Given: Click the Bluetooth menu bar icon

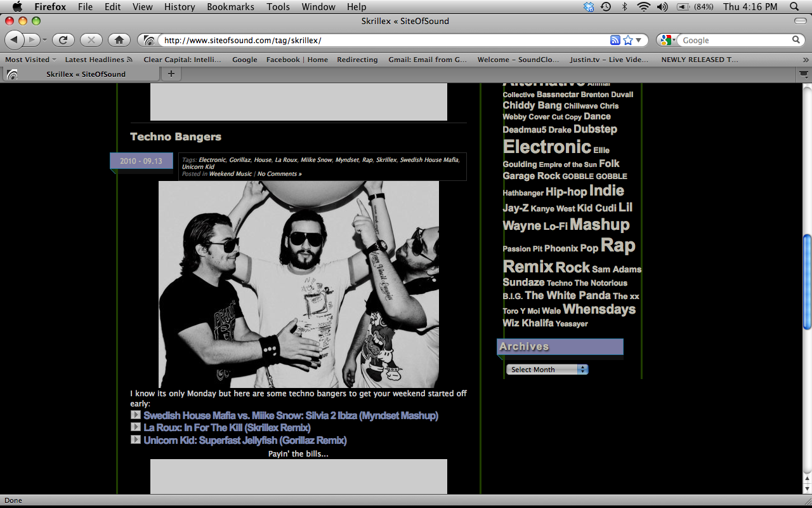Looking at the screenshot, I should [624, 7].
